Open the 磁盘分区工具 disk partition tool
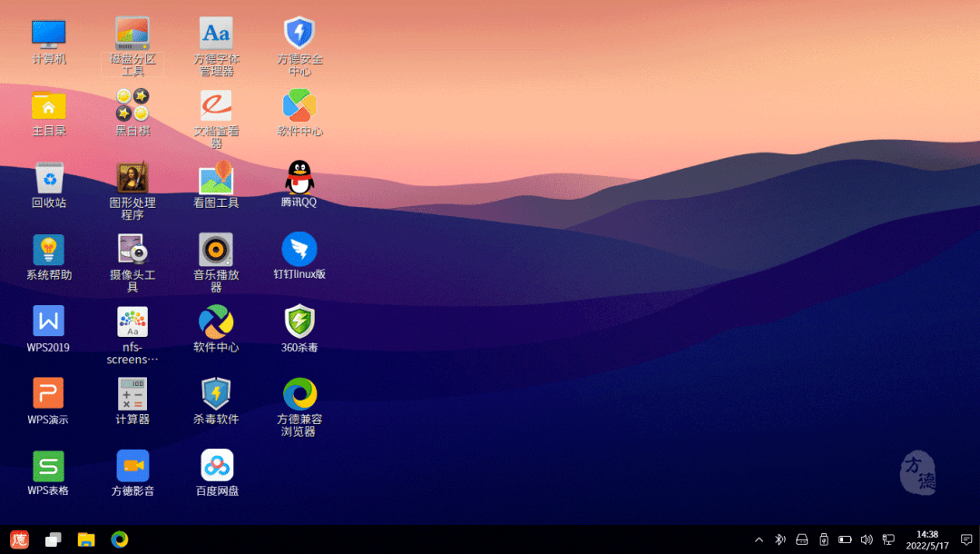This screenshot has width=980, height=554. click(x=132, y=35)
